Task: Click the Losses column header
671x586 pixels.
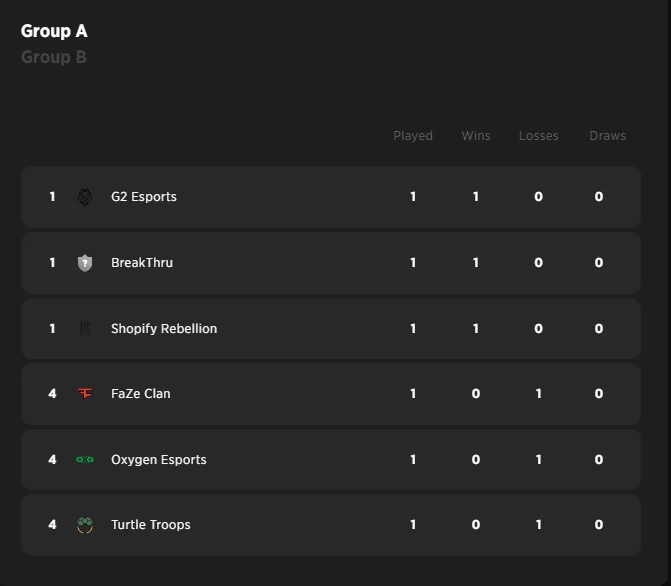Action: tap(539, 136)
